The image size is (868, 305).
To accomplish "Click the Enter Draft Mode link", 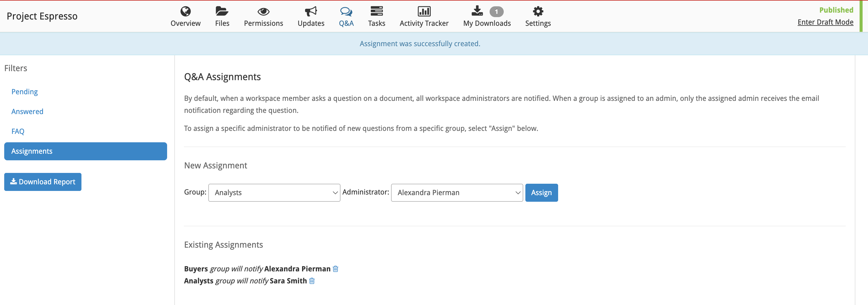I will 825,22.
